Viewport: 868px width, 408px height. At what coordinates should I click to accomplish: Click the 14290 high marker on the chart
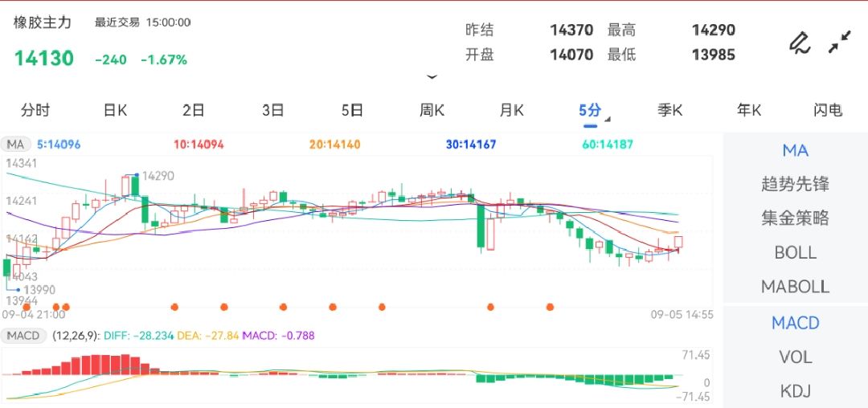click(158, 176)
